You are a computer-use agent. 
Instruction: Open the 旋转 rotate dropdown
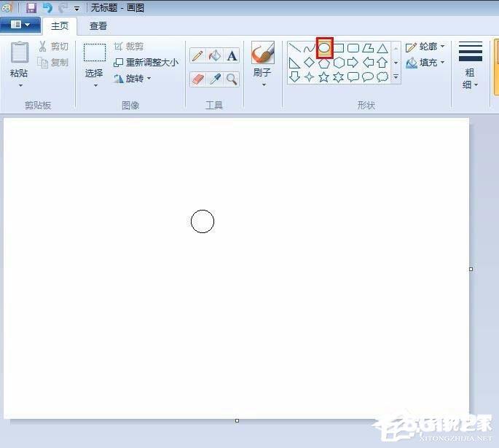[x=133, y=78]
